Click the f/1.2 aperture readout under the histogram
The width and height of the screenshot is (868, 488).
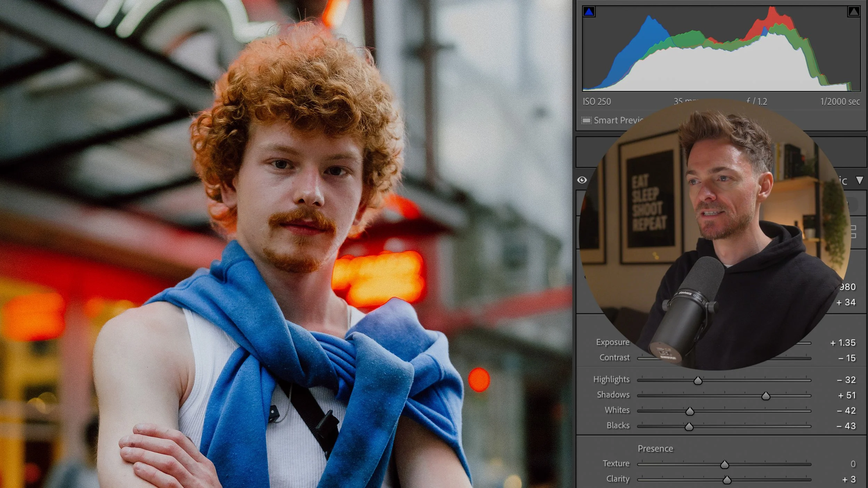pos(757,102)
